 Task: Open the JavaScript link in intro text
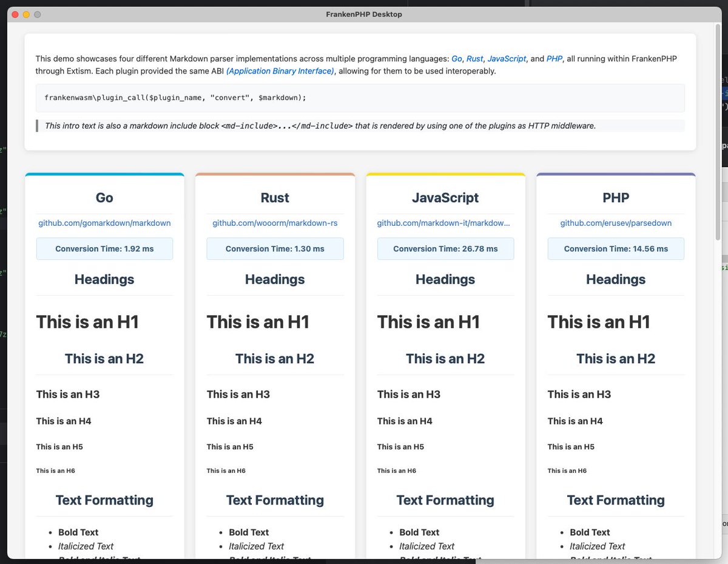507,59
